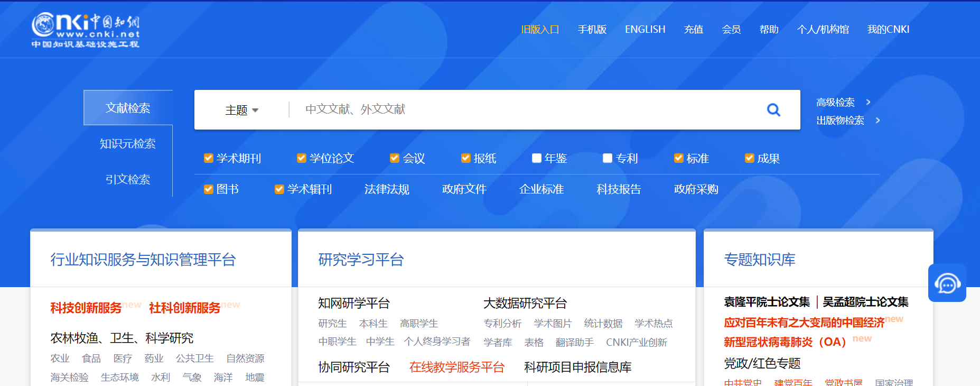The width and height of the screenshot is (980, 386).
Task: Open the 科研项目申报信息库 link
Action: tap(578, 367)
